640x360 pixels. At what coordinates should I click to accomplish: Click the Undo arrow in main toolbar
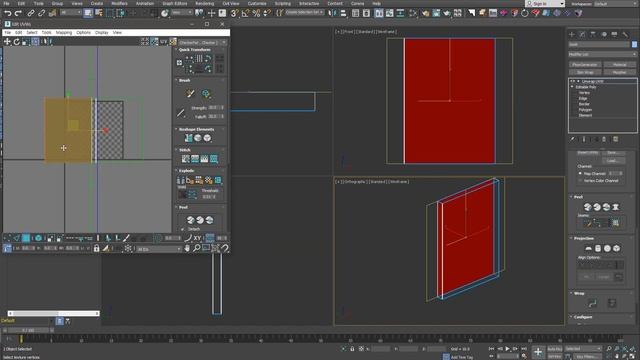7,13
